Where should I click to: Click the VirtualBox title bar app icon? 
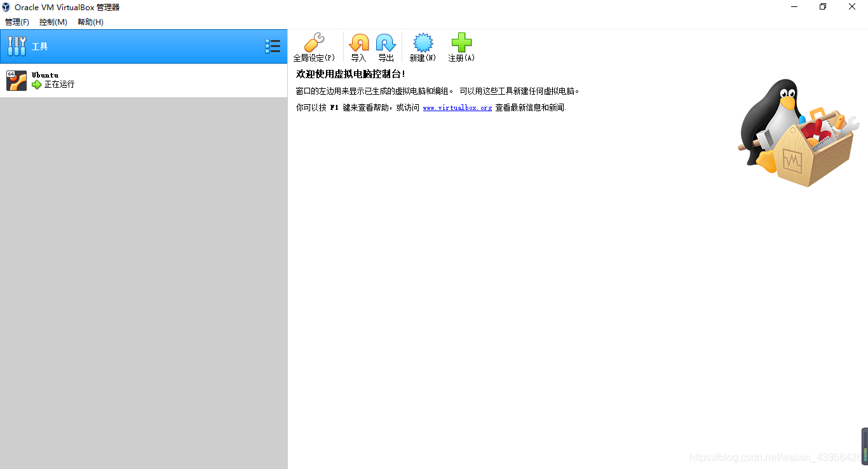click(6, 7)
